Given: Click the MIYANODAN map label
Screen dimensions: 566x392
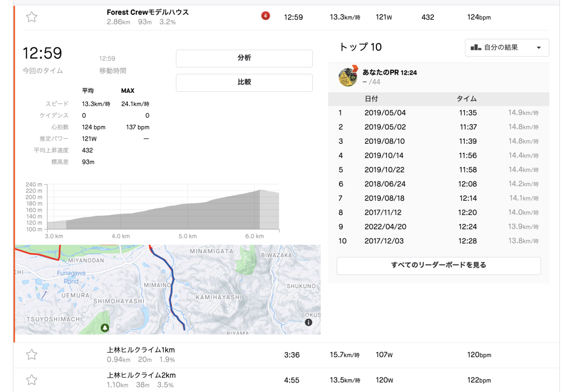Looking at the screenshot, I should [x=86, y=260].
